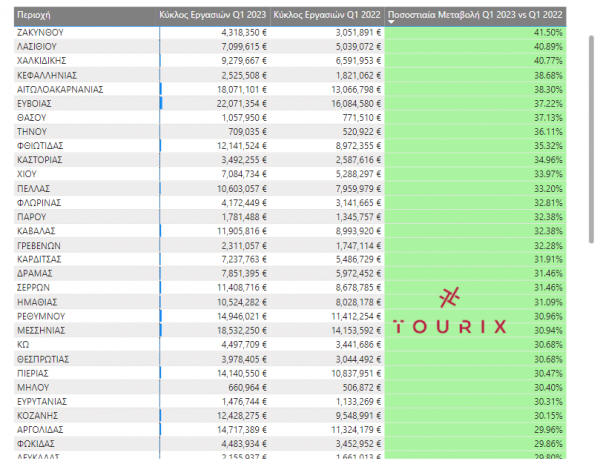Click the descending sort arrow under Ποσοστιαία Μεταβολή

point(390,22)
